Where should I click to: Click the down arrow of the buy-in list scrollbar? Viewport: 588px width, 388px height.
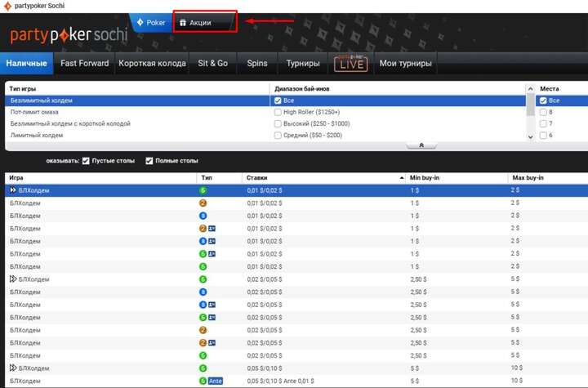[530, 137]
